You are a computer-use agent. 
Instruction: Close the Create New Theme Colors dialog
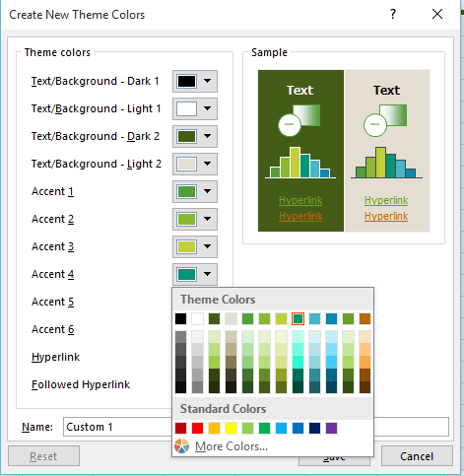[437, 14]
